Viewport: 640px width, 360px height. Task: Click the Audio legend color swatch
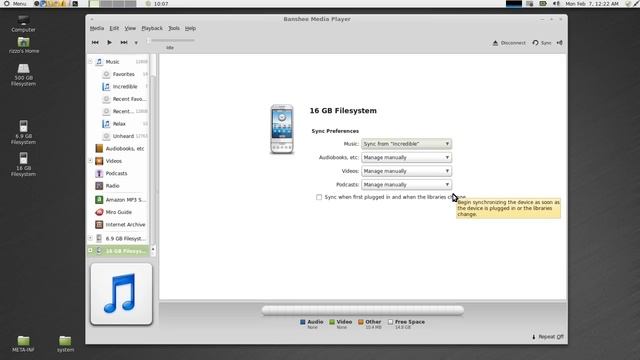(x=302, y=322)
